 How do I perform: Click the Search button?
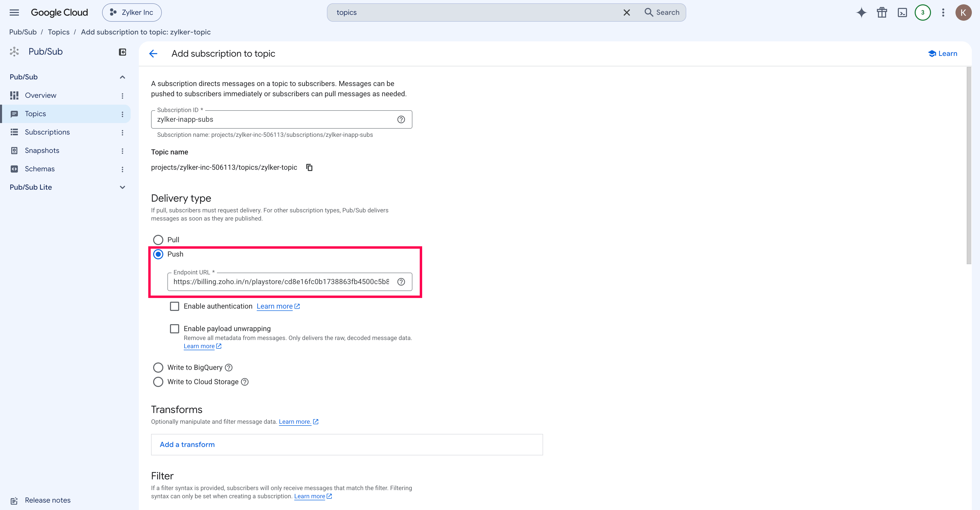click(662, 13)
